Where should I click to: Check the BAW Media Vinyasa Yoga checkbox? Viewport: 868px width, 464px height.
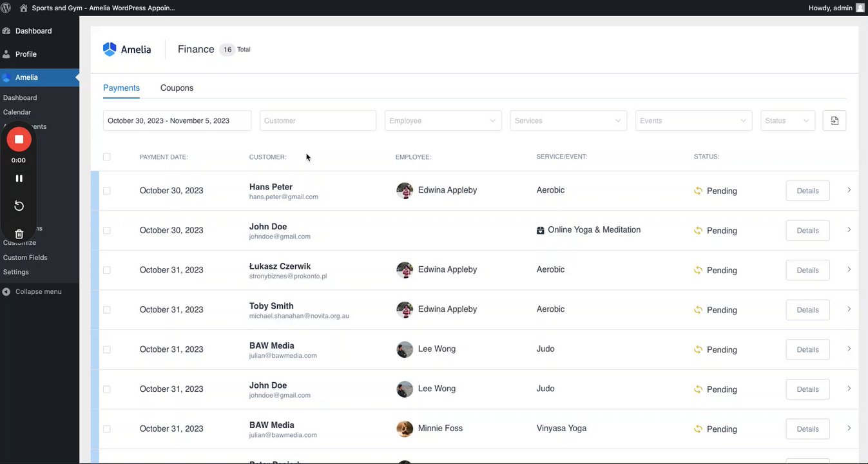pyautogui.click(x=107, y=429)
